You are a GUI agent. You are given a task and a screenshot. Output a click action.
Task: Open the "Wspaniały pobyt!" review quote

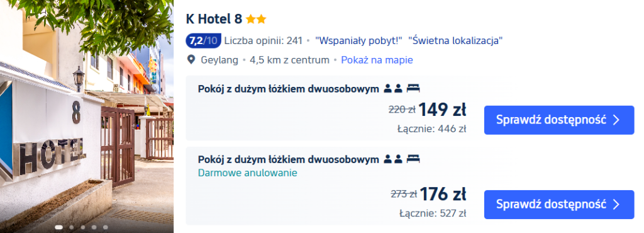[x=358, y=41]
